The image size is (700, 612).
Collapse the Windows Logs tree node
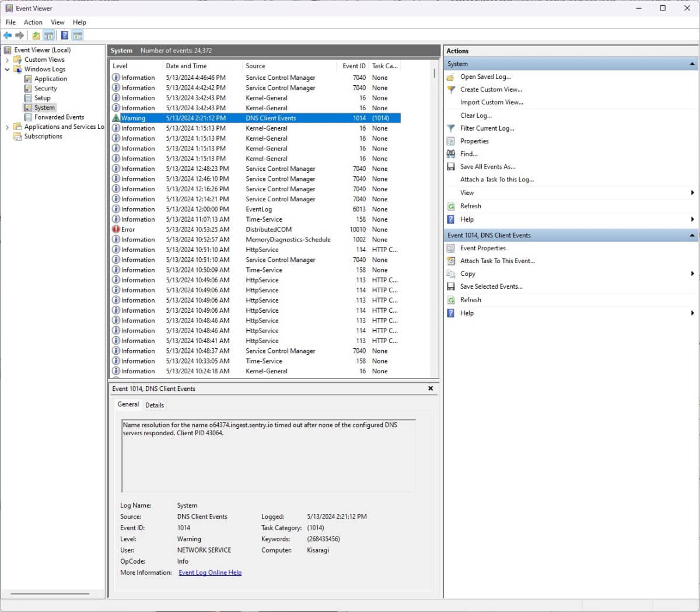pyautogui.click(x=7, y=69)
